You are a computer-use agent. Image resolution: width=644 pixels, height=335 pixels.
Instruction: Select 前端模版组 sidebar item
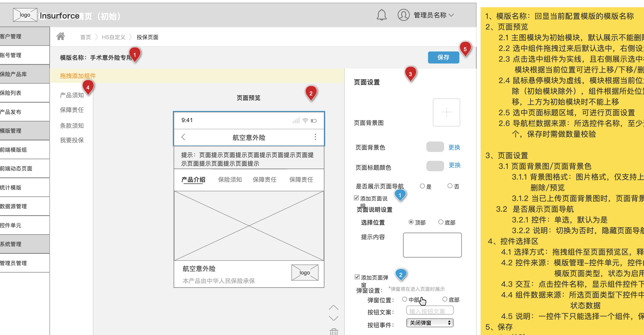(25, 150)
